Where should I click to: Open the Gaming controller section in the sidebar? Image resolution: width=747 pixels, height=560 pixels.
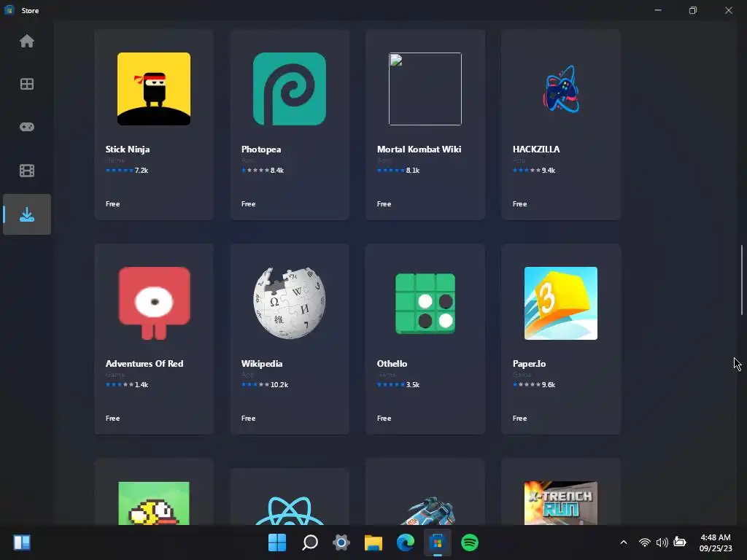[27, 127]
